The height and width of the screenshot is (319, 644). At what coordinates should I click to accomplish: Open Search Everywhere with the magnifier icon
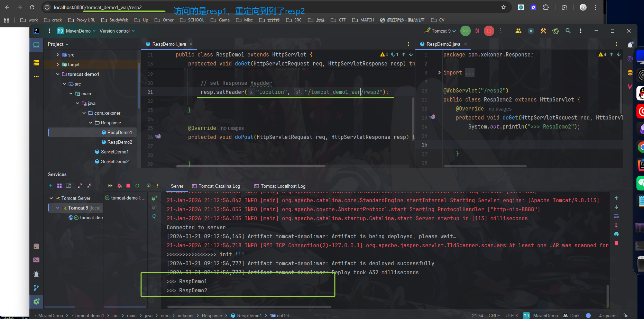568,31
